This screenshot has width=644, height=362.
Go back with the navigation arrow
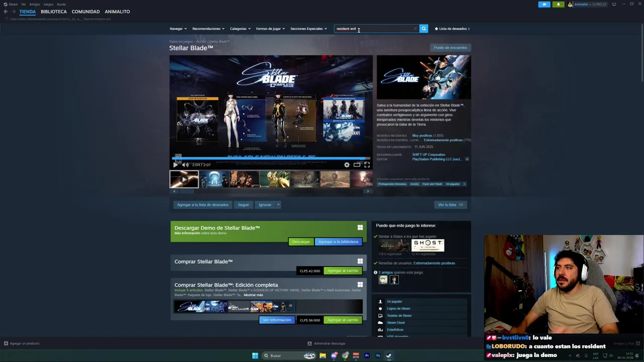(6, 12)
